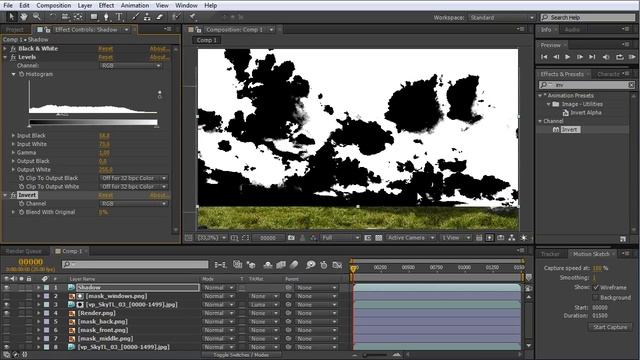This screenshot has width=640, height=360.
Task: Select the Puppet Pin tool
Action: [x=192, y=17]
